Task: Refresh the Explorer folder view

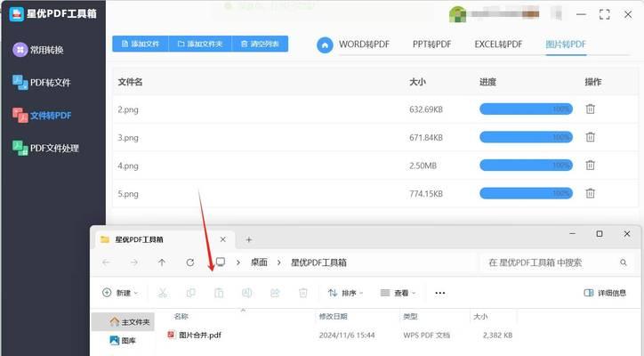Action: point(189,263)
